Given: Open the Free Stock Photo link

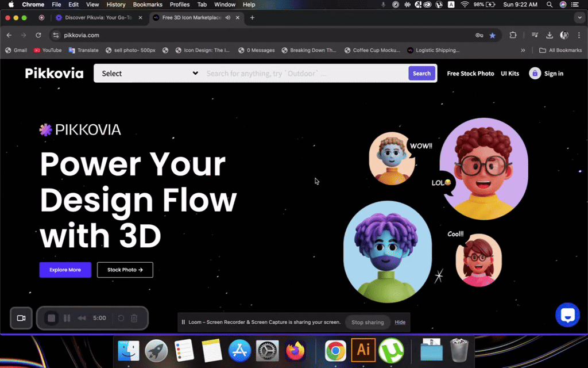Looking at the screenshot, I should pos(470,74).
